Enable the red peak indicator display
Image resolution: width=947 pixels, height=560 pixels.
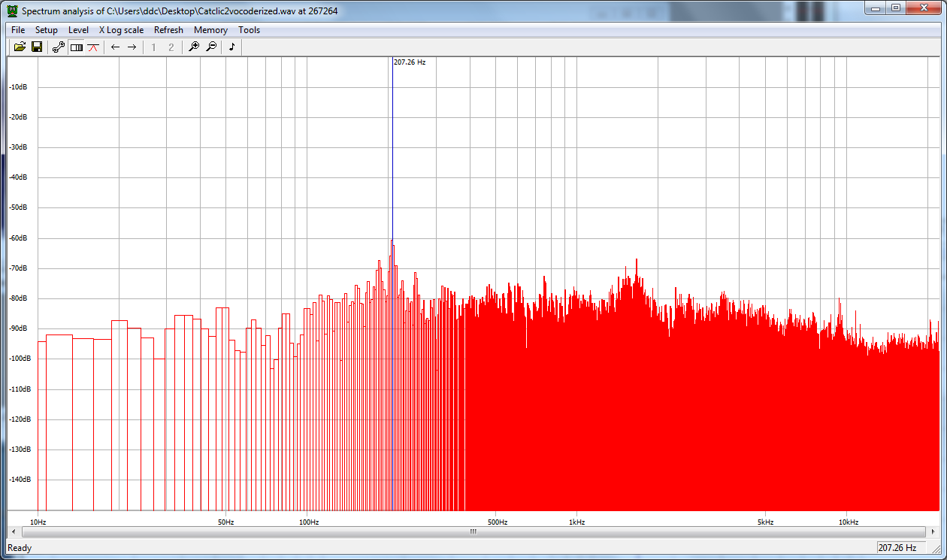pyautogui.click(x=92, y=47)
